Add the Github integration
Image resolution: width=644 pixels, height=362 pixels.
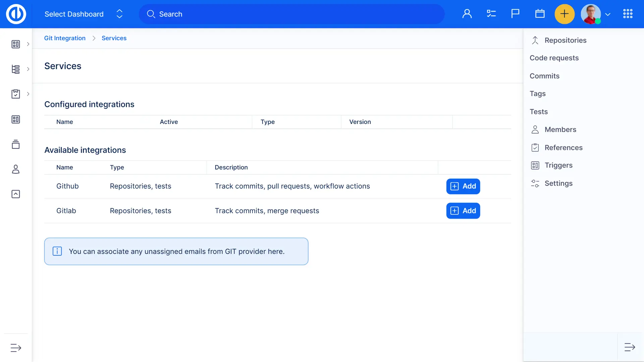coord(463,186)
